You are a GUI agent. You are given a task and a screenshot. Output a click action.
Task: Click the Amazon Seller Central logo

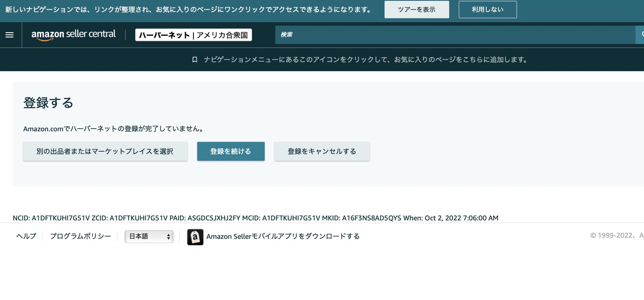(x=74, y=35)
